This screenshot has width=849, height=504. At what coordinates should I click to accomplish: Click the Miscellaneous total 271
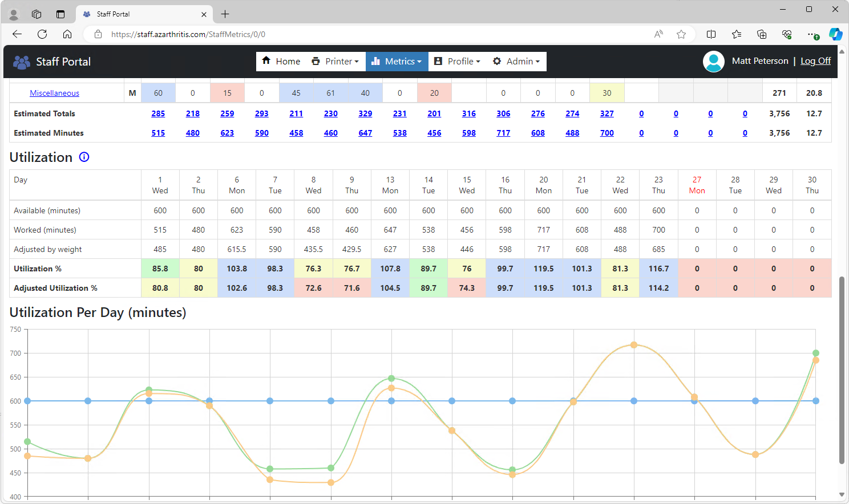click(779, 93)
